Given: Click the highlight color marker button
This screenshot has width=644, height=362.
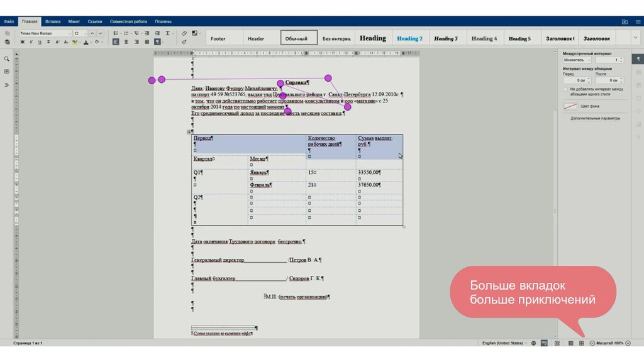Looking at the screenshot, I should point(74,42).
